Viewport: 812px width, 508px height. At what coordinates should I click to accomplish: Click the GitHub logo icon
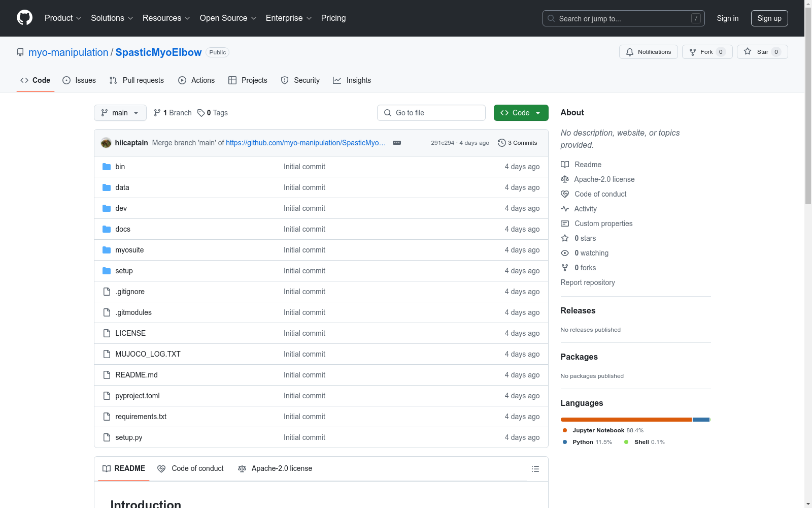click(24, 18)
